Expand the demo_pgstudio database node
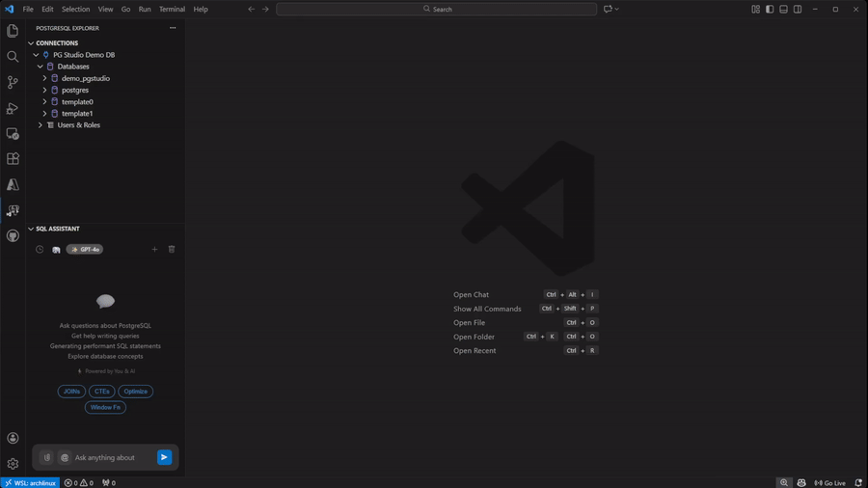 pyautogui.click(x=44, y=78)
